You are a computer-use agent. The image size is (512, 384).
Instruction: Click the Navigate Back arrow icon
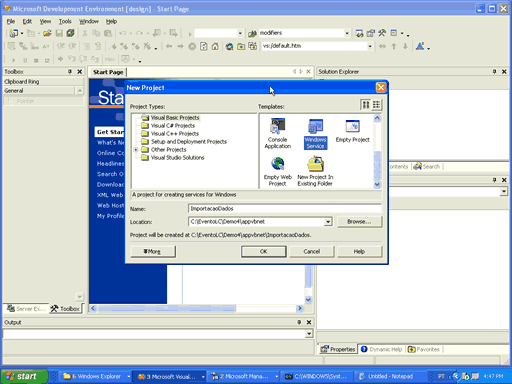point(169,46)
